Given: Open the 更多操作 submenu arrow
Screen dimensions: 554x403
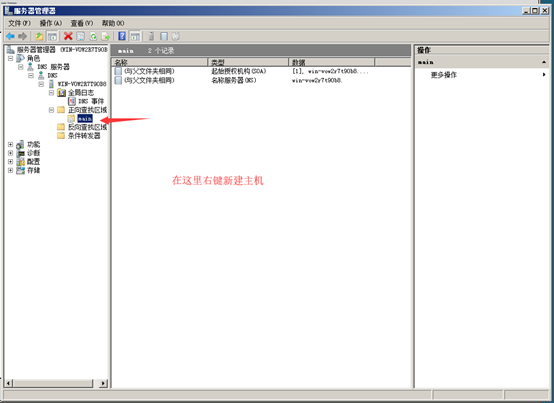Looking at the screenshot, I should pos(544,75).
